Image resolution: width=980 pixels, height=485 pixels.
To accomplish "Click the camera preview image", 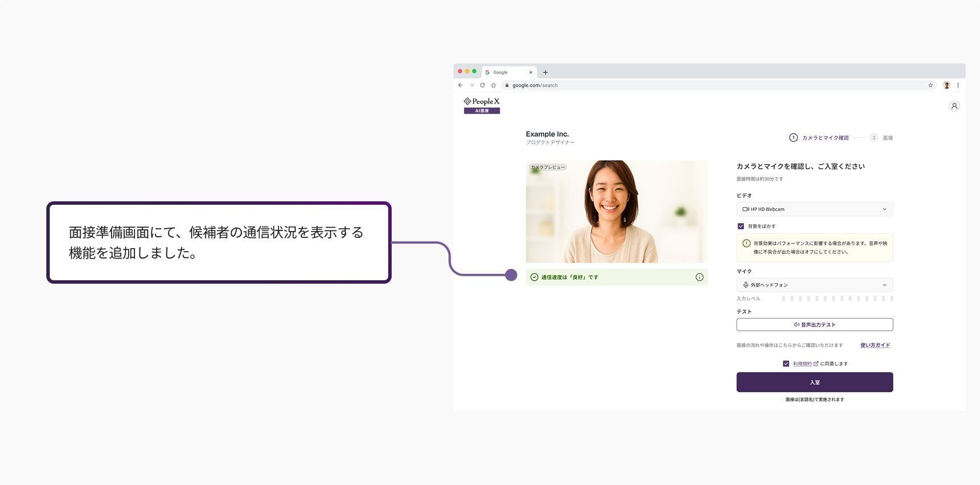I will [x=617, y=212].
